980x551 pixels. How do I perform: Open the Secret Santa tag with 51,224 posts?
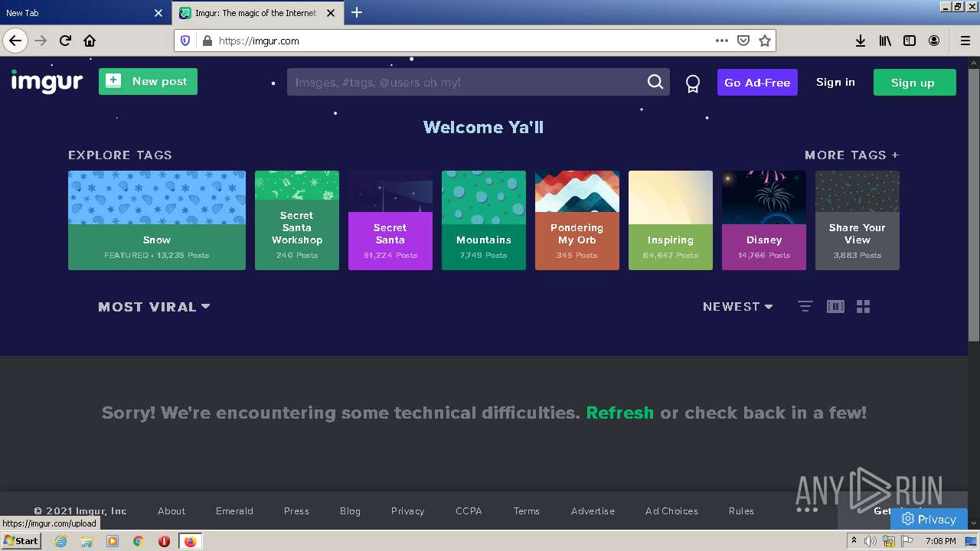390,220
